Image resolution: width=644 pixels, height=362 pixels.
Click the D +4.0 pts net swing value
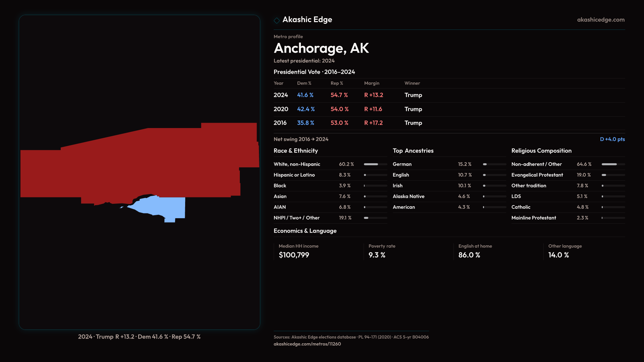[612, 139]
